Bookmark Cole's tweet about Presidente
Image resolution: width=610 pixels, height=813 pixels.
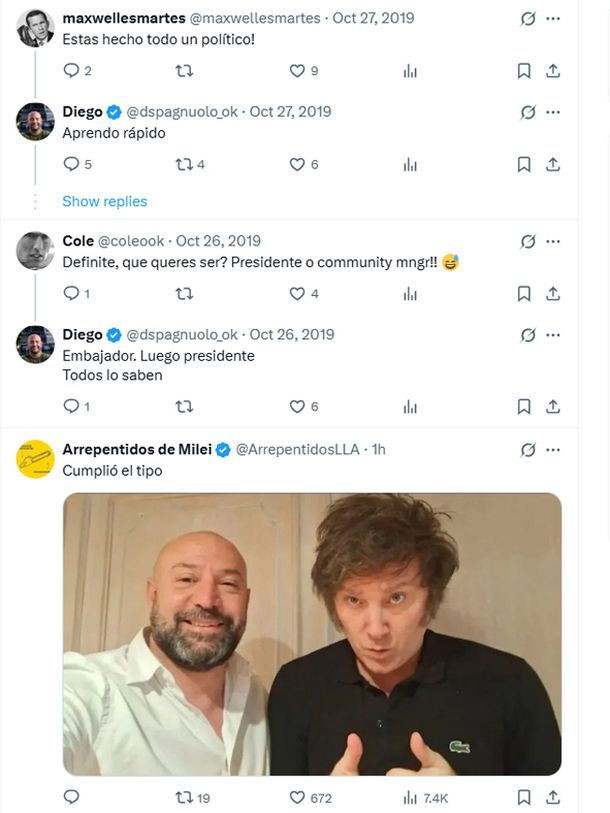524,294
